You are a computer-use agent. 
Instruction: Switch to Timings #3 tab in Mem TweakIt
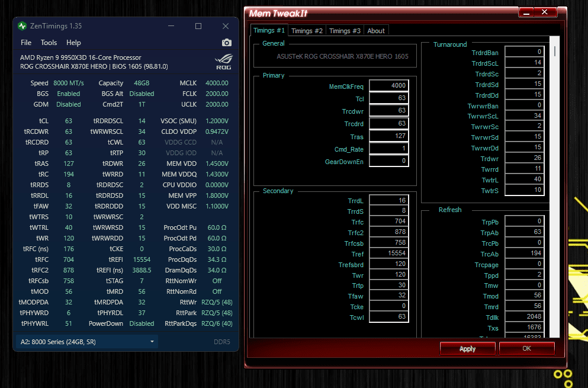[x=345, y=31]
